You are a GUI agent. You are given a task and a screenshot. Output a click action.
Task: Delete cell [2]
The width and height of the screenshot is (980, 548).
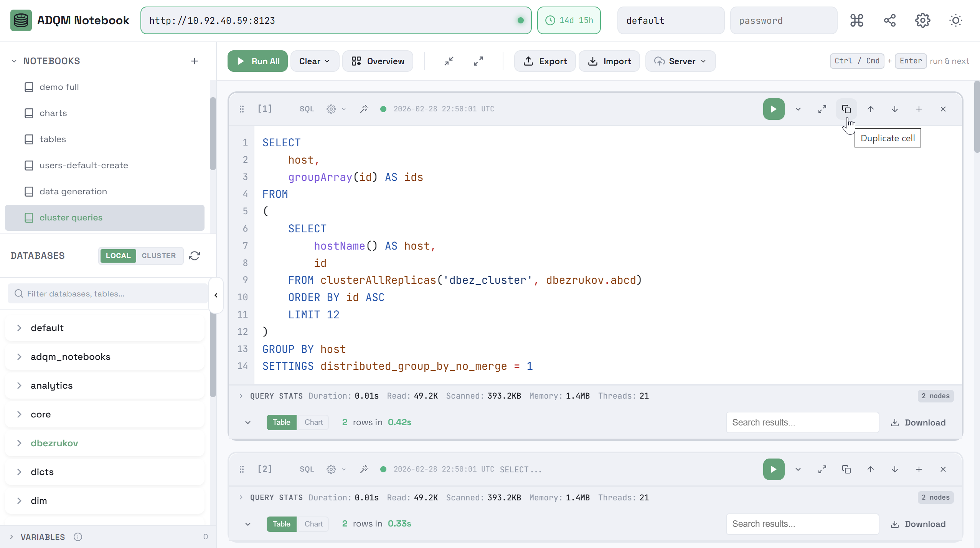943,469
